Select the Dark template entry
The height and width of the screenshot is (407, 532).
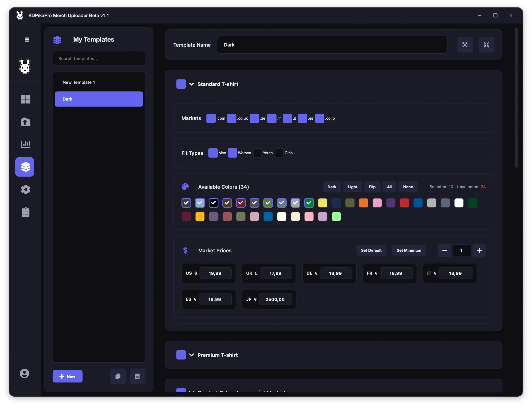click(x=99, y=99)
